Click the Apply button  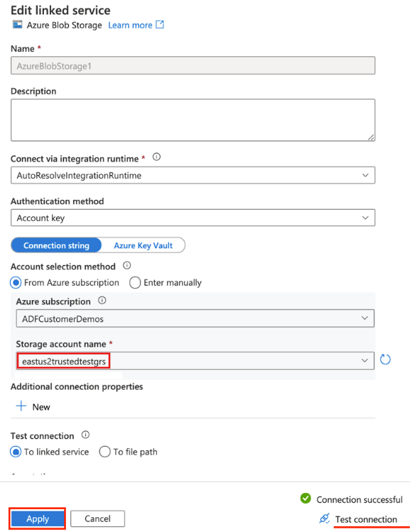38,518
